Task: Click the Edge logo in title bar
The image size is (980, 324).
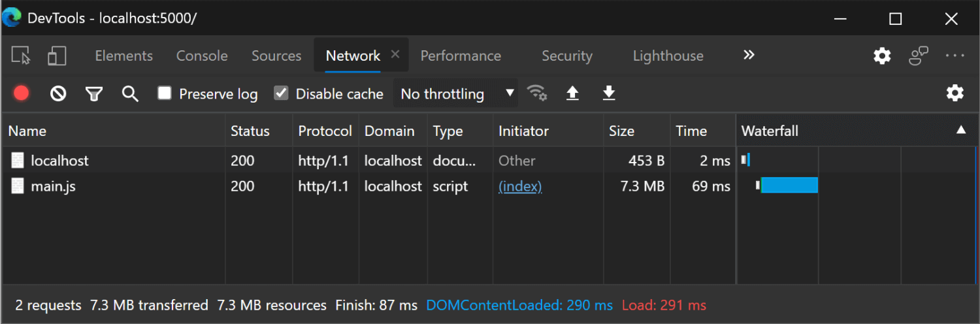Action: 12,18
